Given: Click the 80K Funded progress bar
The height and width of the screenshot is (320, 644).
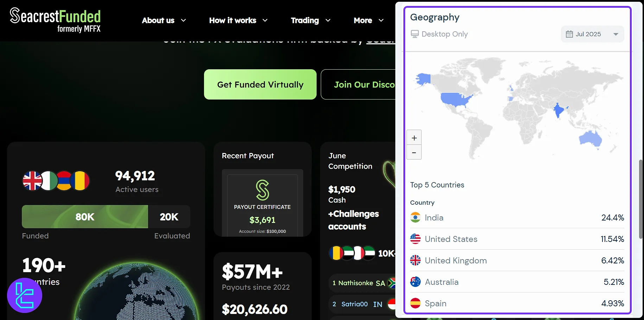Looking at the screenshot, I should (85, 217).
